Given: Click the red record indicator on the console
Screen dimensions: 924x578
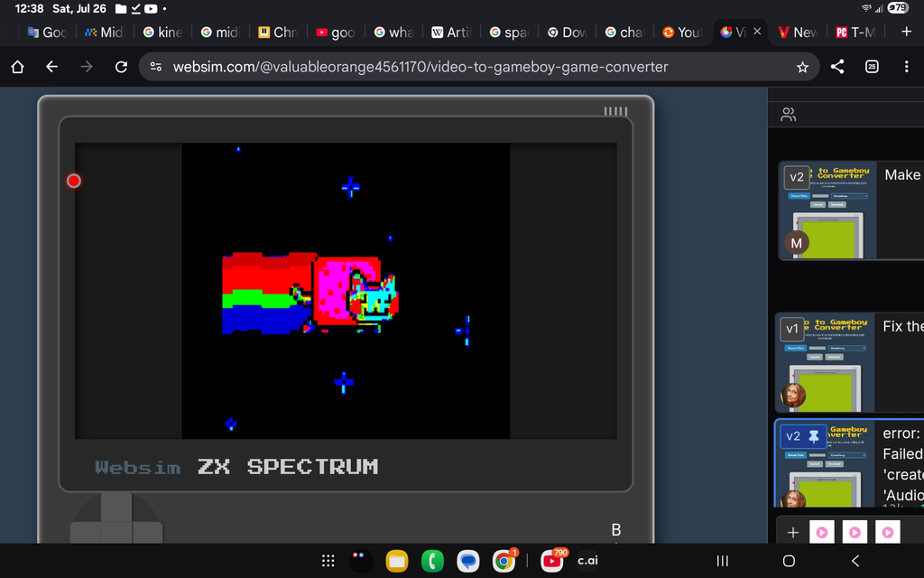Looking at the screenshot, I should pos(74,181).
